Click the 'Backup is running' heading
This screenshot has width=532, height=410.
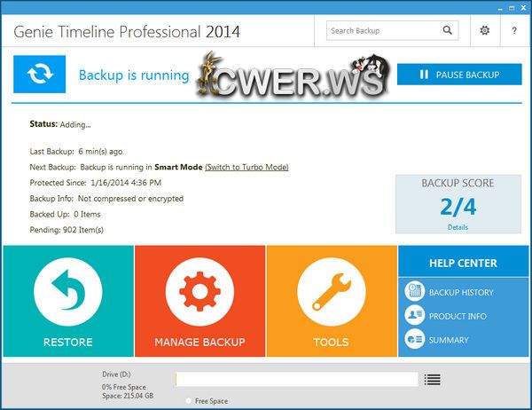coord(134,75)
